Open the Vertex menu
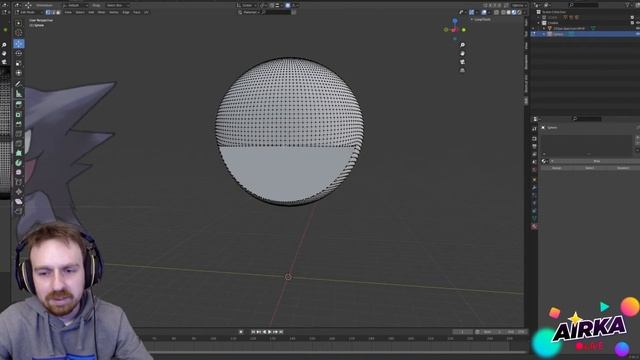This screenshot has width=640, height=360. (114, 12)
